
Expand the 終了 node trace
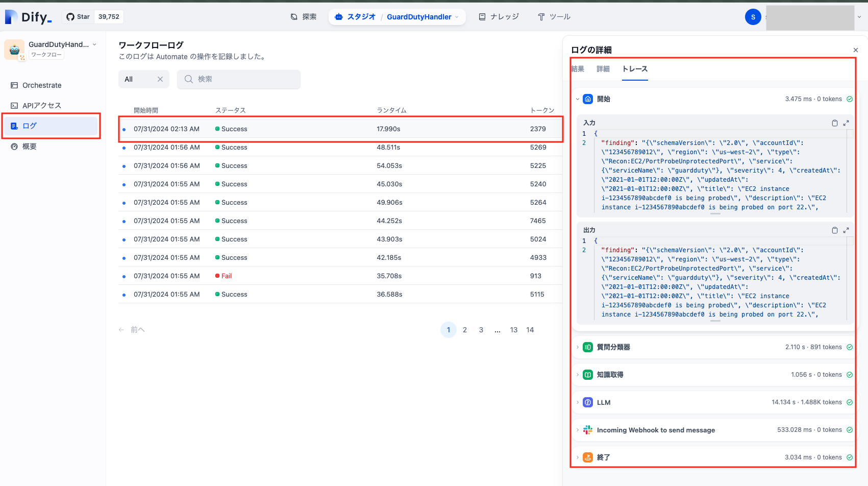[578, 457]
